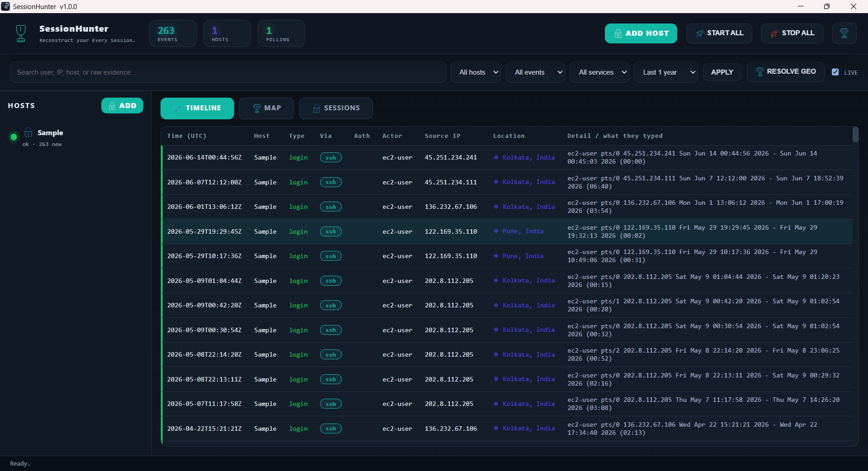Click timestamp 2026-05-08T22:13:11Z
This screenshot has height=471, width=868.
(204, 379)
